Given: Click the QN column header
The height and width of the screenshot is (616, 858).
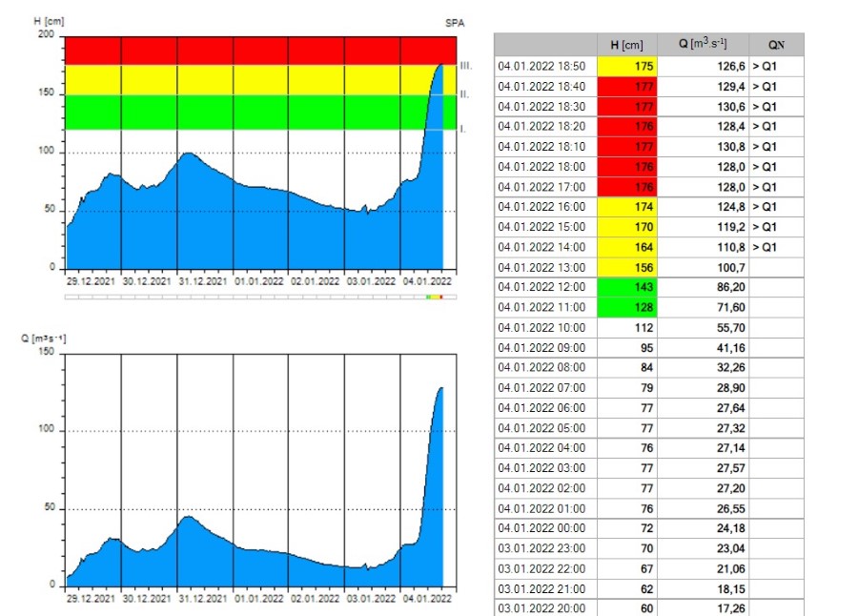Looking at the screenshot, I should (775, 45).
